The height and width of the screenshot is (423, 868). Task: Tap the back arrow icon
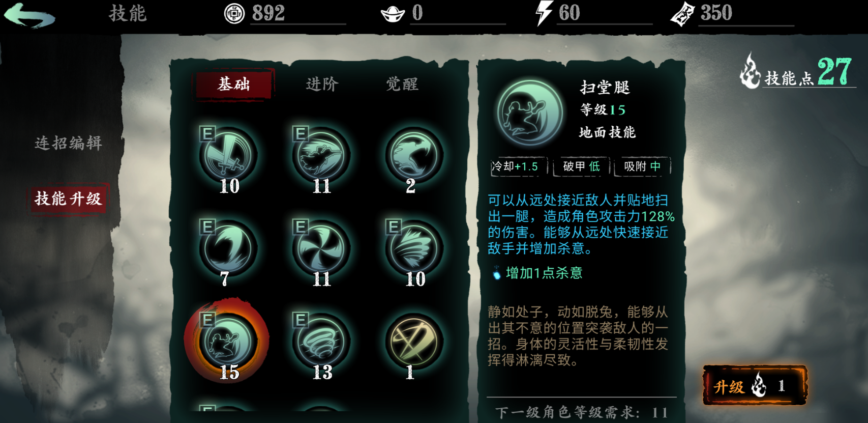tap(29, 15)
